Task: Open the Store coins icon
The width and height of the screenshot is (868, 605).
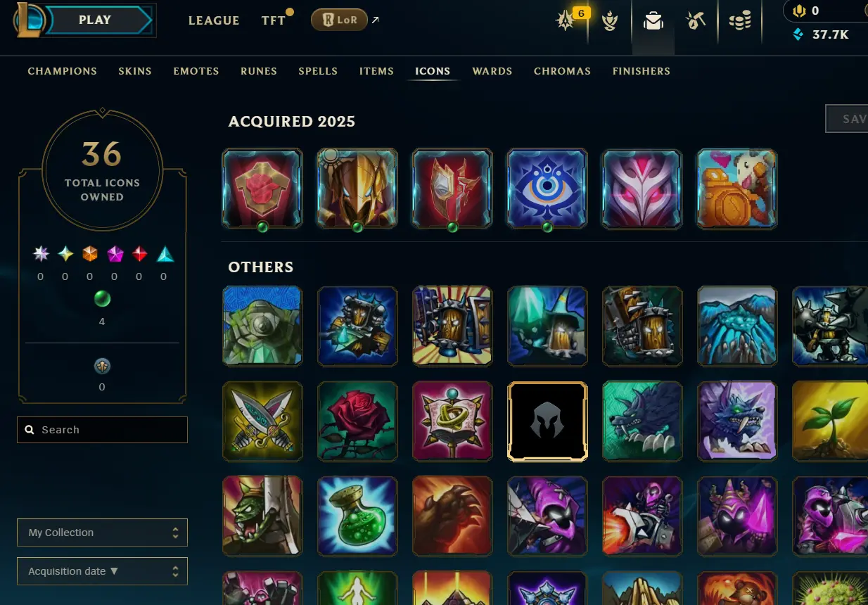Action: tap(739, 22)
